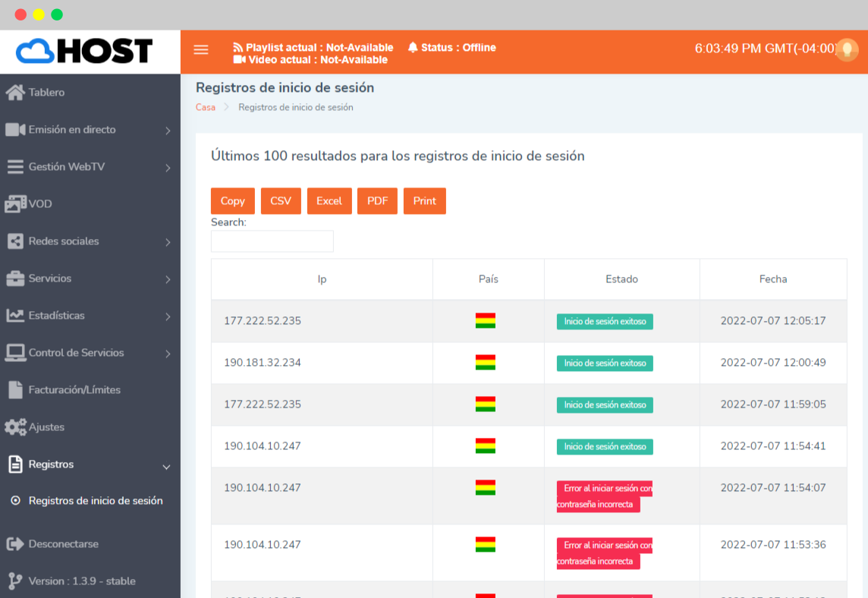Sort by the Ip column header

[x=322, y=279]
